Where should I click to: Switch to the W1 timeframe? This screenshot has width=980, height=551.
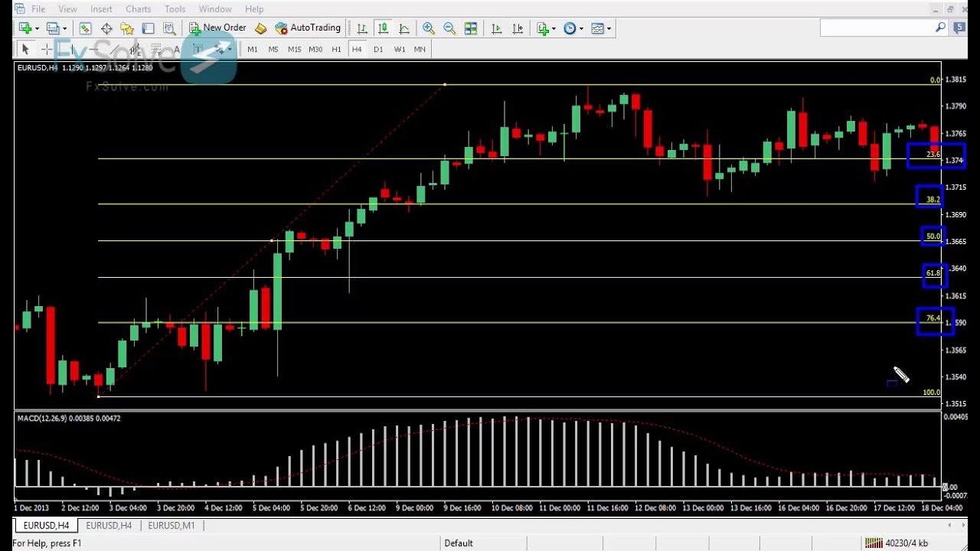point(400,49)
